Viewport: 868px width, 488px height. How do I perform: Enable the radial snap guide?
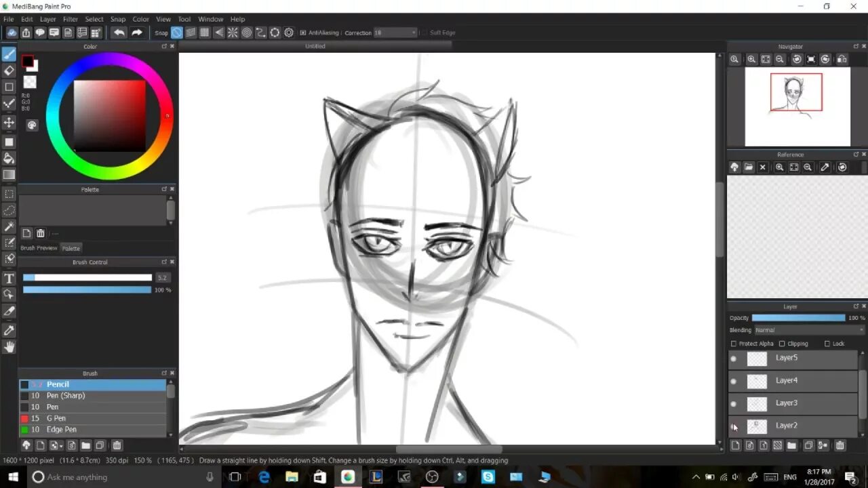coord(233,33)
